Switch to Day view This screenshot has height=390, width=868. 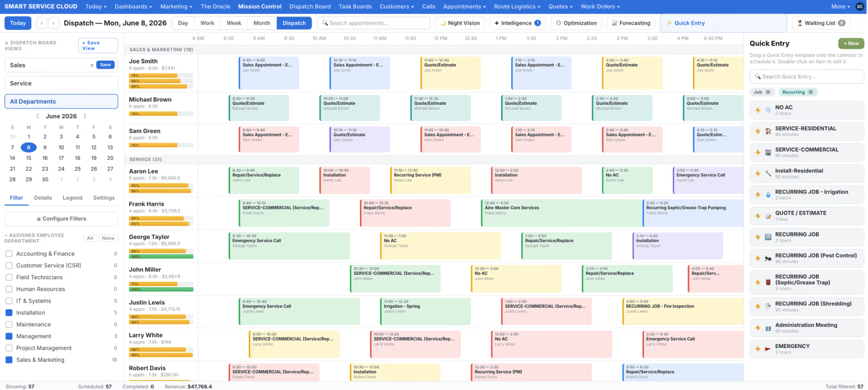tap(183, 23)
